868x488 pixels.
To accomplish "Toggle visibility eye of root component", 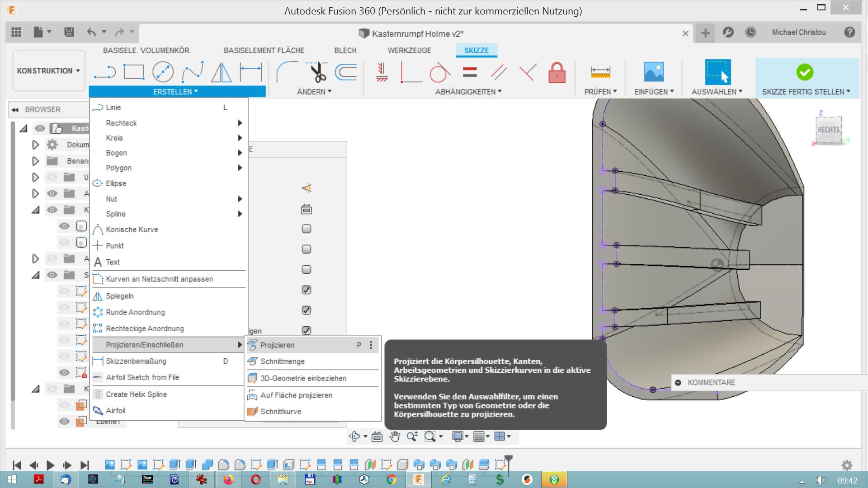I will pyautogui.click(x=40, y=128).
